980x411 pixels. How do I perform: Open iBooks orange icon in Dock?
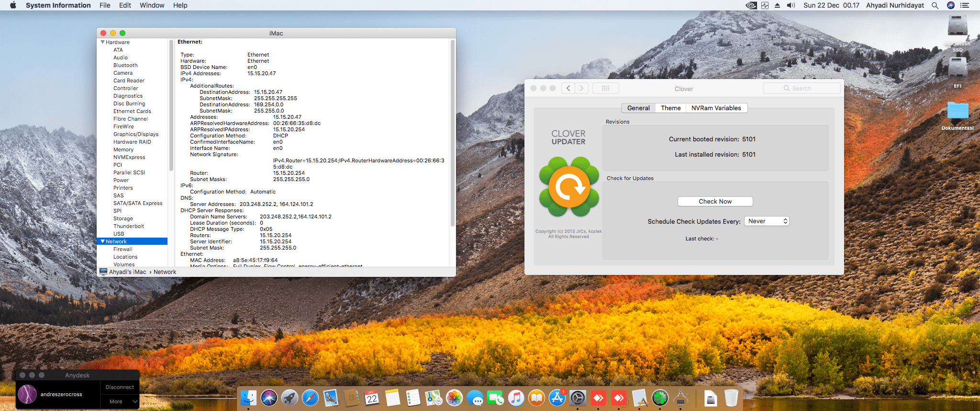pos(536,398)
